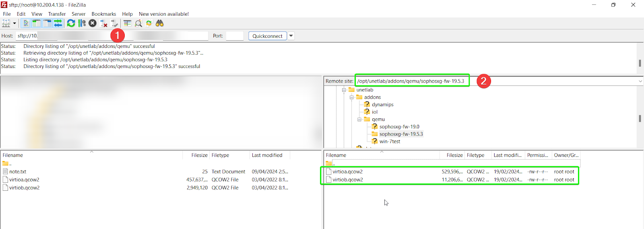
Task: Open the File menu
Action: pyautogui.click(x=7, y=14)
